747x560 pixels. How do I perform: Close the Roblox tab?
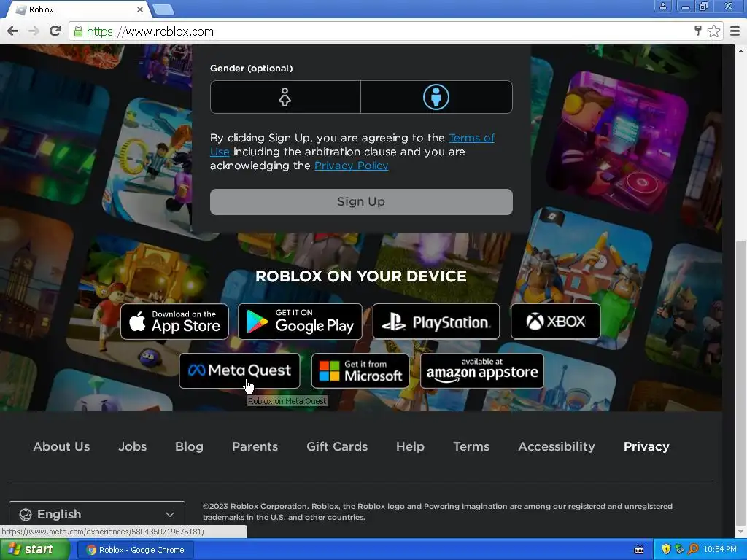(139, 9)
